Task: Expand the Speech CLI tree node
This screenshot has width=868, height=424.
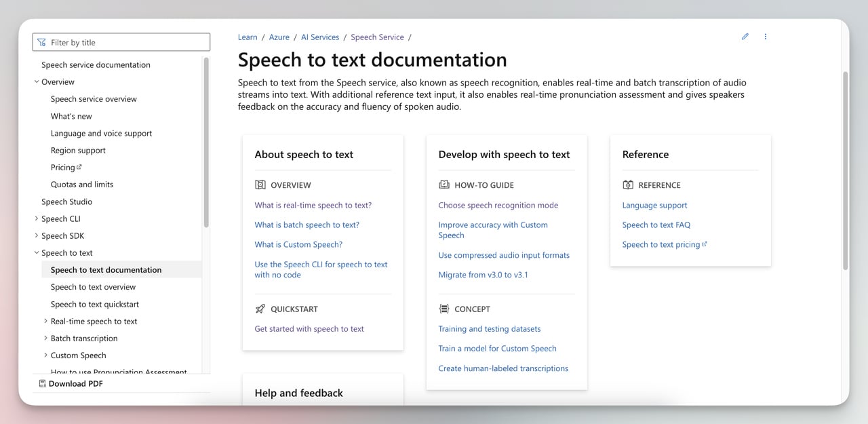Action: (x=37, y=218)
